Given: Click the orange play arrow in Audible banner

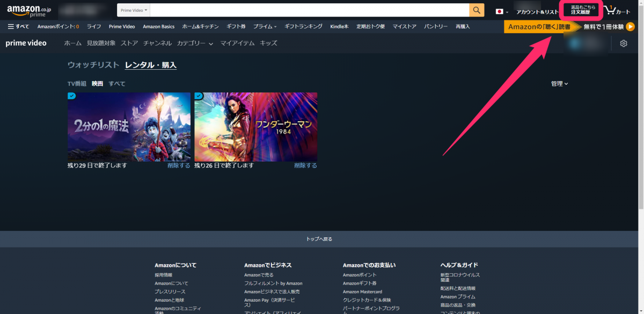Looking at the screenshot, I should pyautogui.click(x=630, y=27).
